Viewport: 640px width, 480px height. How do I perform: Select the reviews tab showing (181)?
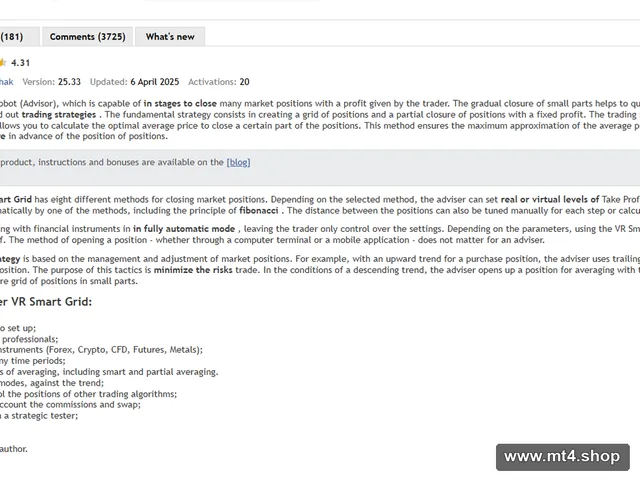(x=19, y=37)
